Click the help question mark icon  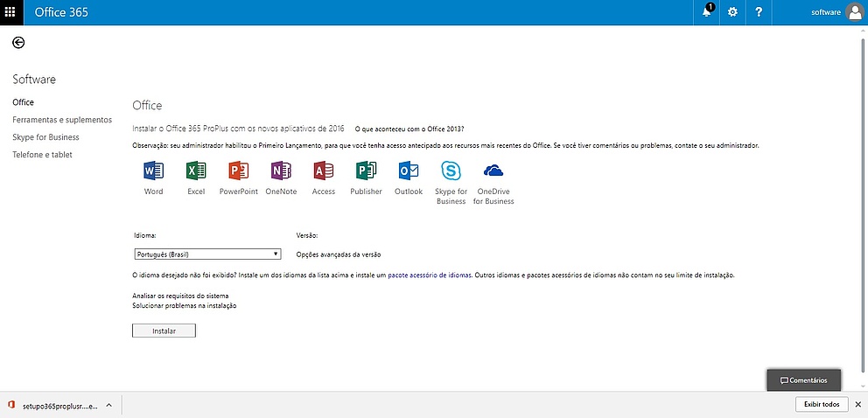tap(759, 12)
